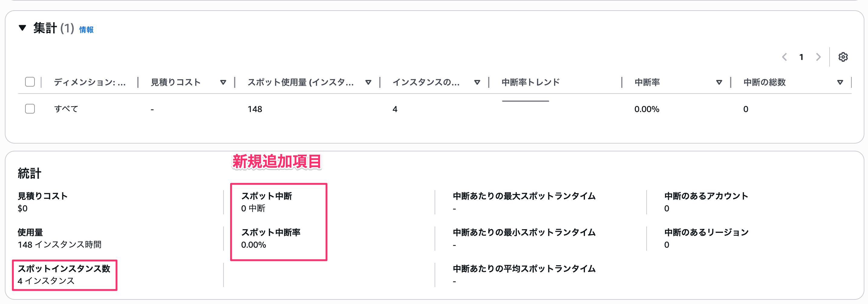The image size is (868, 304).
Task: Click the 148 spot usage cell
Action: click(x=255, y=109)
